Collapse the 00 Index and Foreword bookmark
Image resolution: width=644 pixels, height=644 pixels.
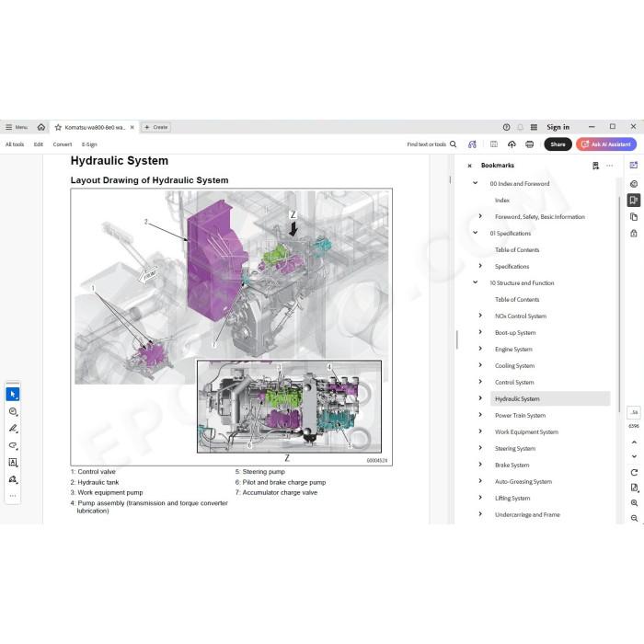point(476,183)
